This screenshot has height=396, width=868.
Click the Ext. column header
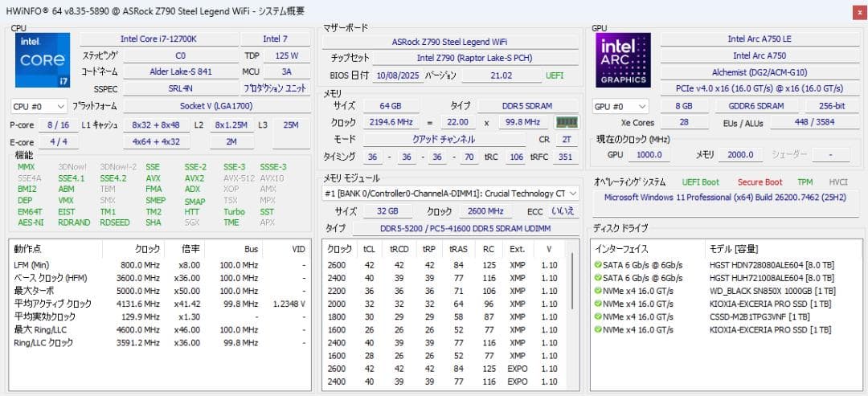coord(517,249)
